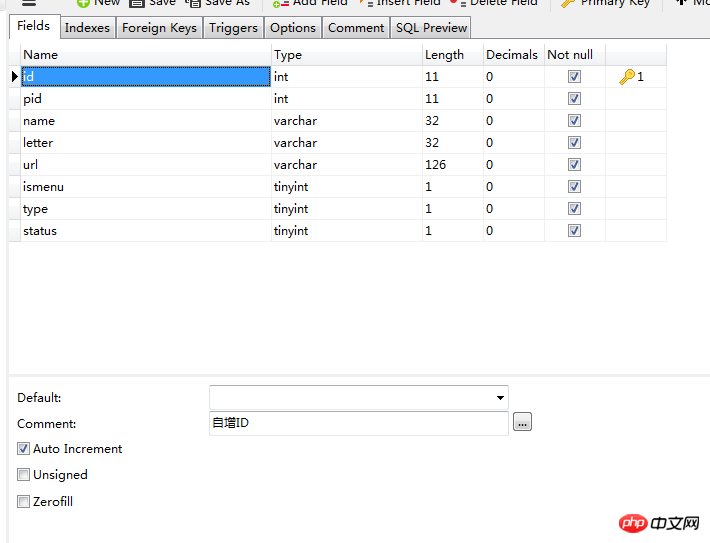Image resolution: width=710 pixels, height=543 pixels.
Task: Click the row indicator arrow beside id
Action: click(x=15, y=77)
